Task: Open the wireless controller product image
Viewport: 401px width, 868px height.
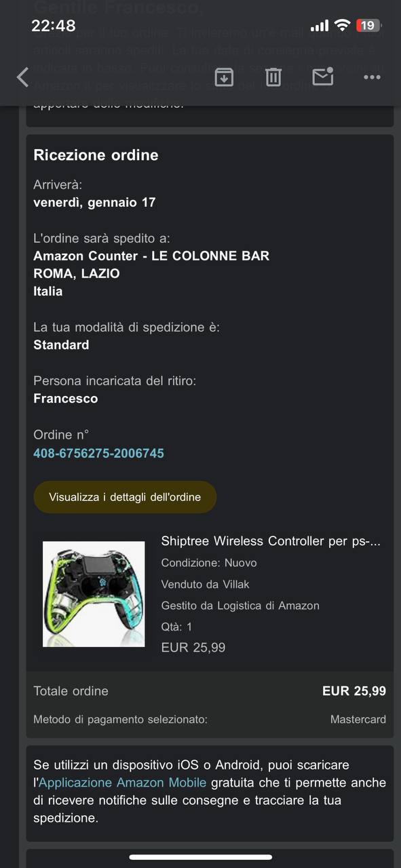Action: pyautogui.click(x=94, y=594)
